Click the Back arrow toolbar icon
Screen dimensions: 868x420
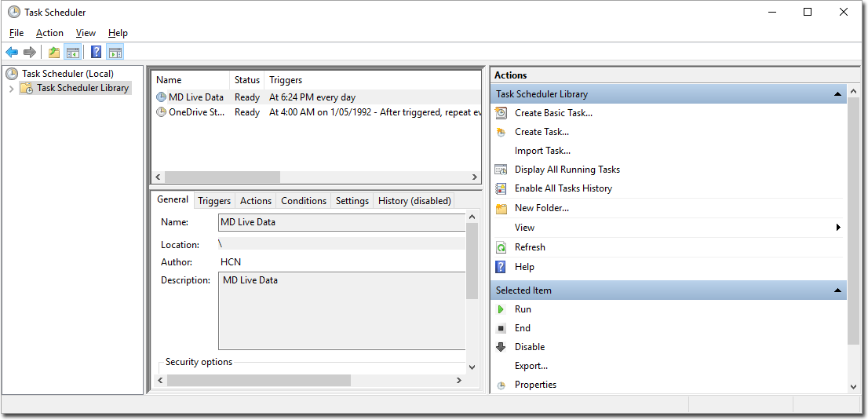[x=12, y=53]
